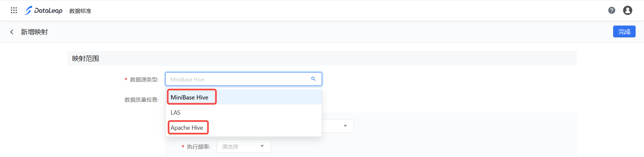Focus the 数据源类型 search input

pos(238,79)
